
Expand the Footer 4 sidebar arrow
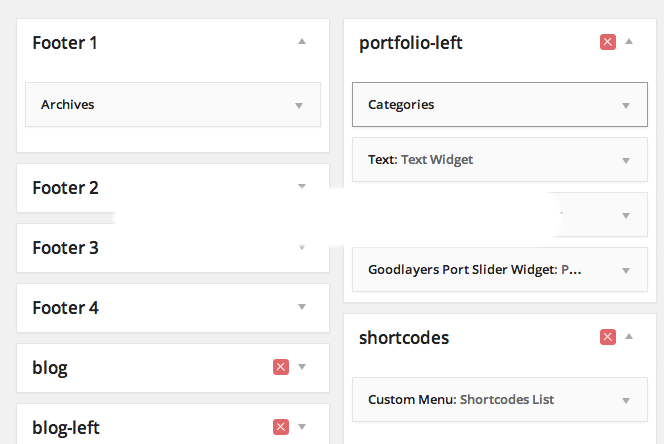[301, 307]
